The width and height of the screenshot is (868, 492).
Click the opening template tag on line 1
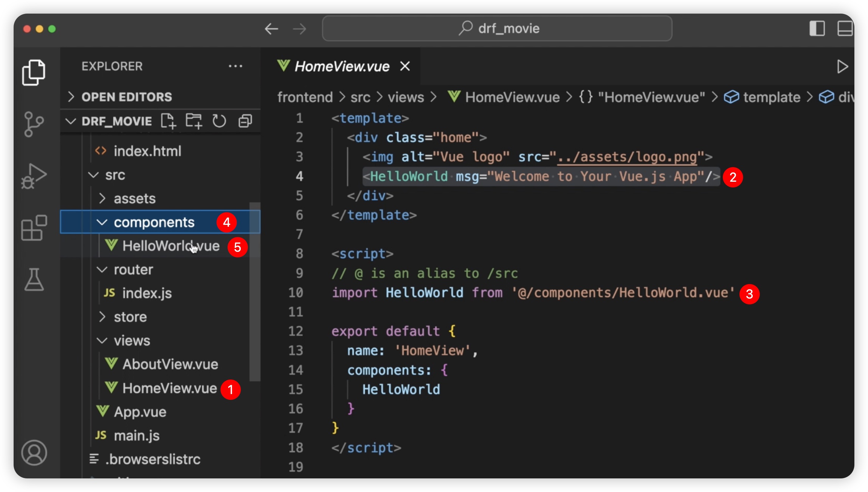[370, 118]
